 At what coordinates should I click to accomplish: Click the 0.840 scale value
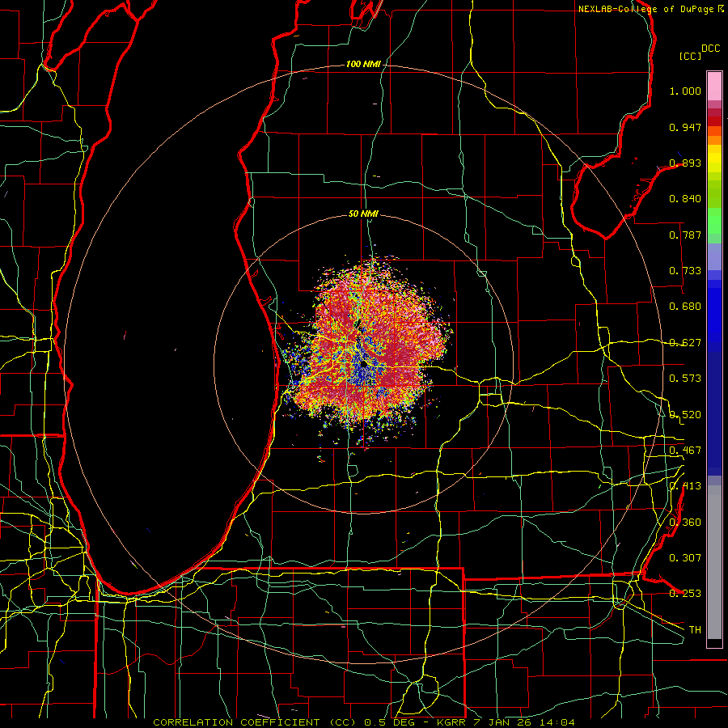685,199
